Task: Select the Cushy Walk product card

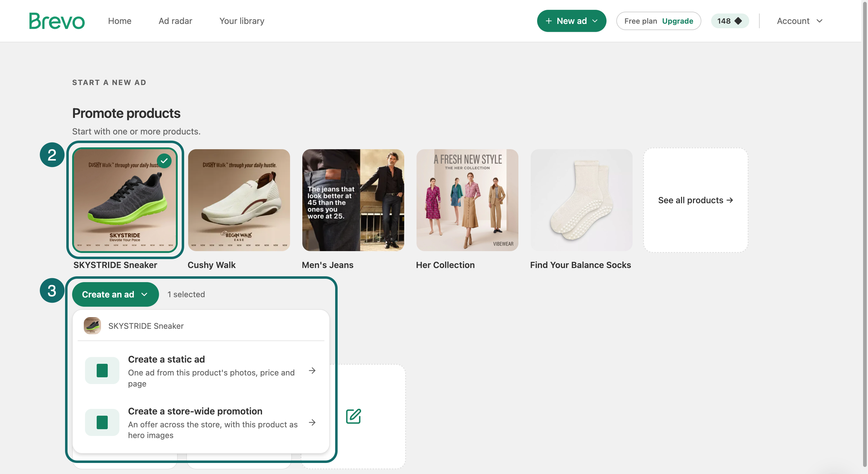Action: (x=239, y=200)
